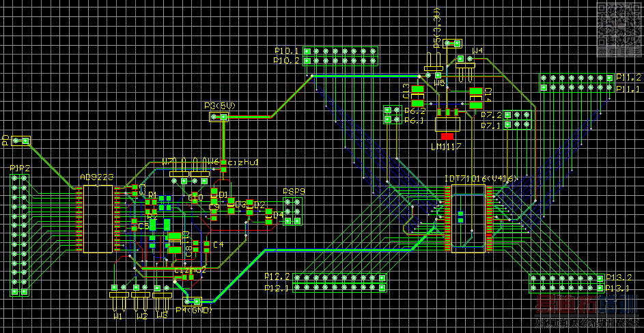The width and height of the screenshot is (644, 333).
Task: Click the P12.1 header label
Action: pyautogui.click(x=277, y=287)
